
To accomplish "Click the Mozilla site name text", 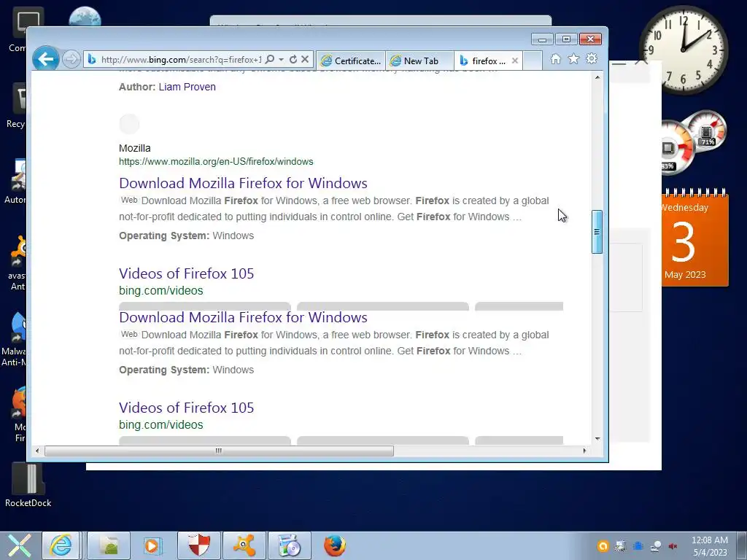I will (135, 148).
